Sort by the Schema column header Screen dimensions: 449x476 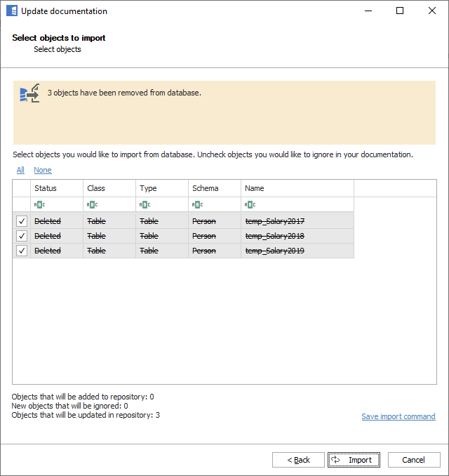pyautogui.click(x=214, y=188)
